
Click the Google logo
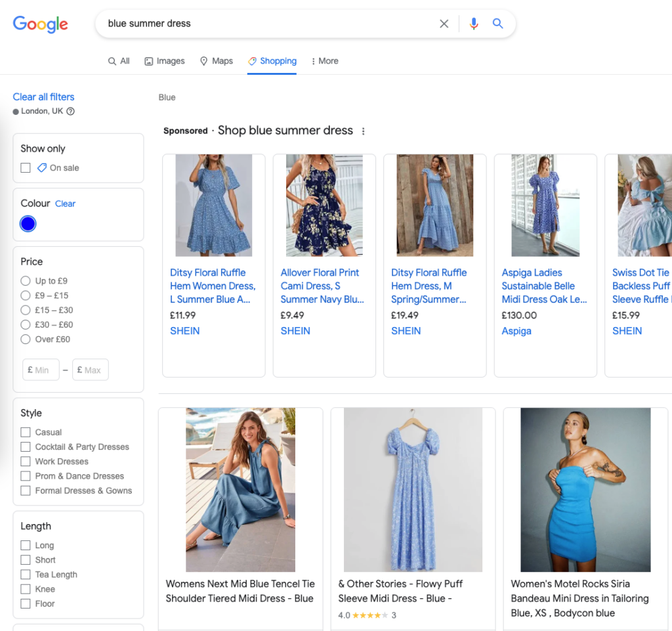click(x=40, y=24)
